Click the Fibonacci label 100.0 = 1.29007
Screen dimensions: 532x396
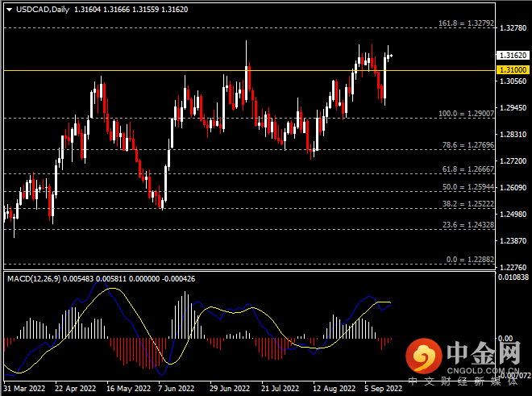[x=466, y=114]
